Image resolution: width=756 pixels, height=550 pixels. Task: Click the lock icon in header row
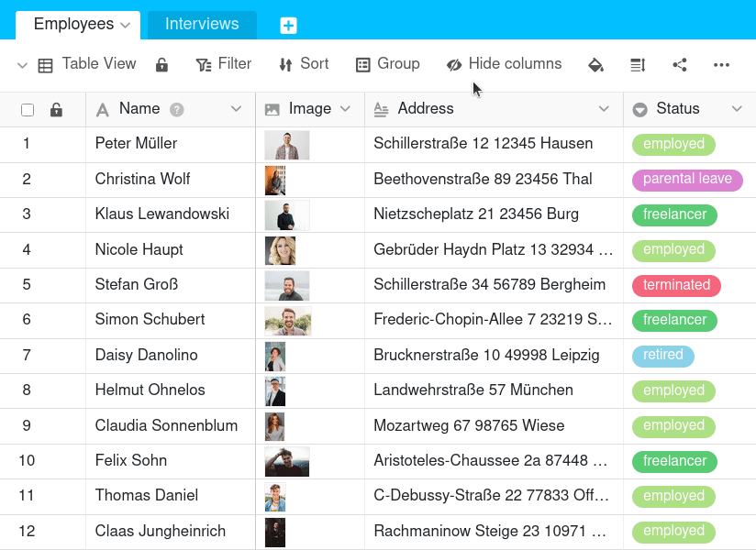[x=56, y=110]
